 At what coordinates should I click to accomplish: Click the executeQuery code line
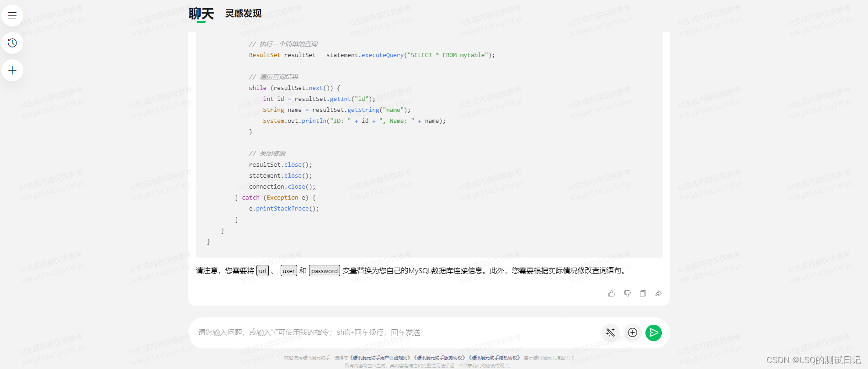(x=372, y=55)
